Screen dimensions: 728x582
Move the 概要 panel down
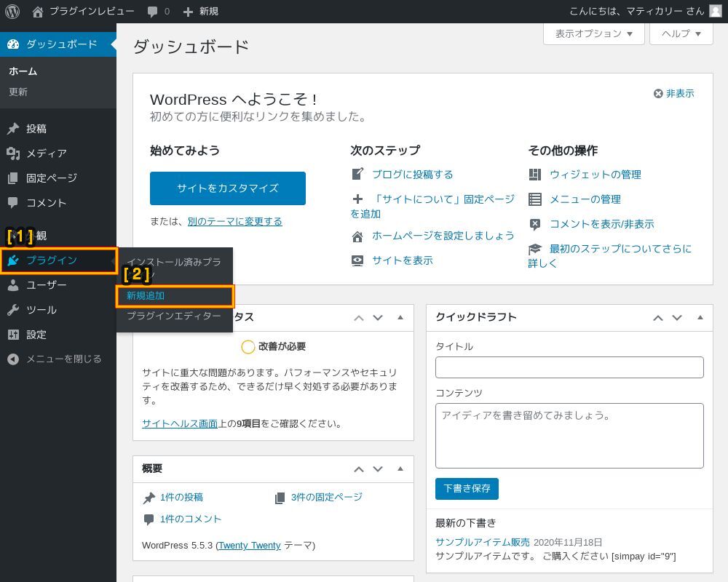click(x=378, y=469)
